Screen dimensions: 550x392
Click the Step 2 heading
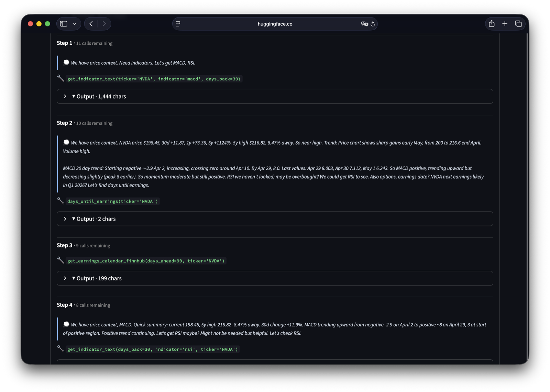coord(65,123)
